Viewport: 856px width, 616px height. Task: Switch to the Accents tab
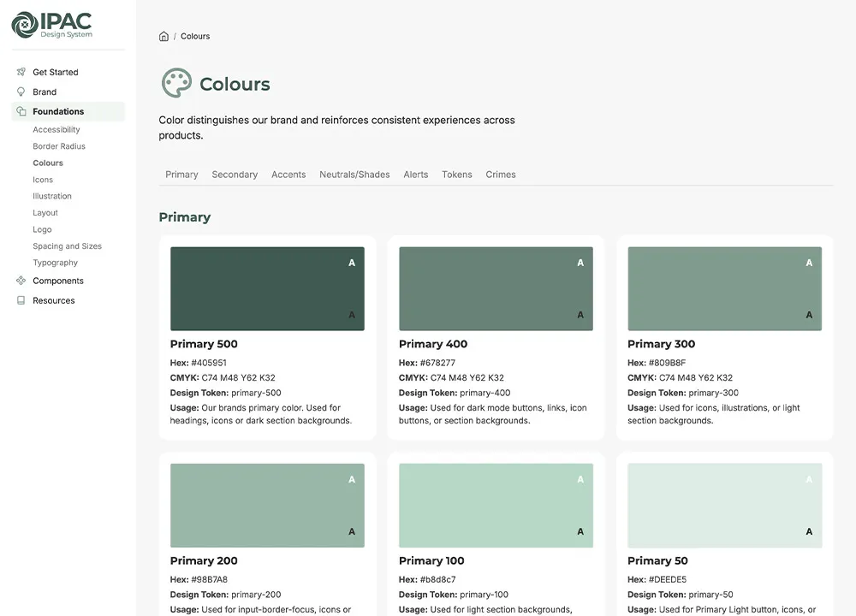(288, 175)
